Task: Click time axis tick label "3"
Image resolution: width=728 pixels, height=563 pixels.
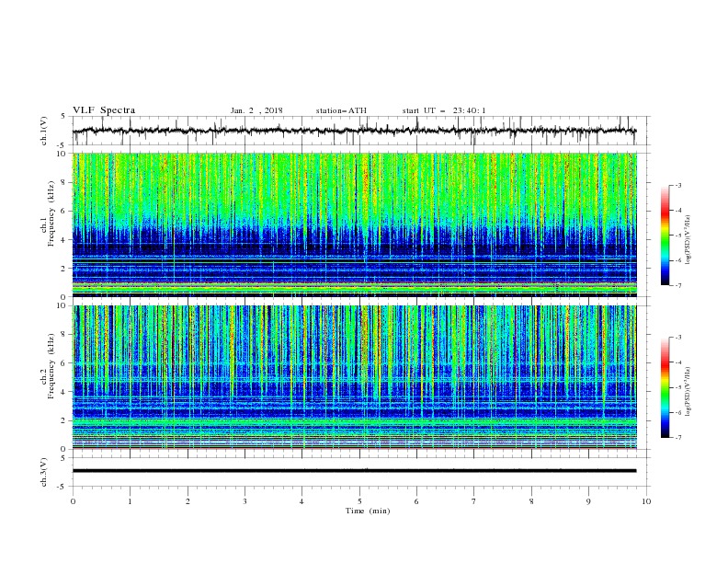Action: click(x=245, y=501)
